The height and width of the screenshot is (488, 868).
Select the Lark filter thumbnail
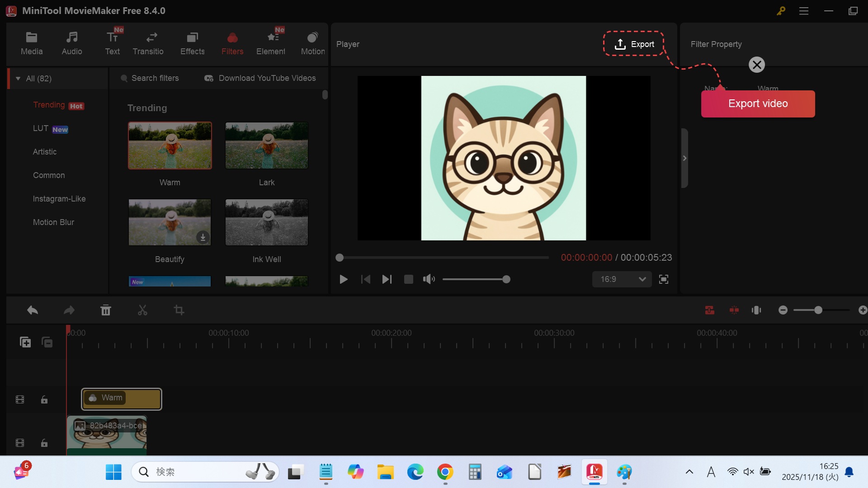267,145
